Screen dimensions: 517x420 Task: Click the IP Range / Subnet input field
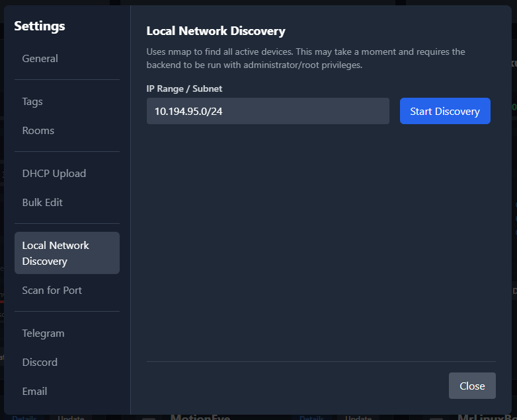coord(268,111)
